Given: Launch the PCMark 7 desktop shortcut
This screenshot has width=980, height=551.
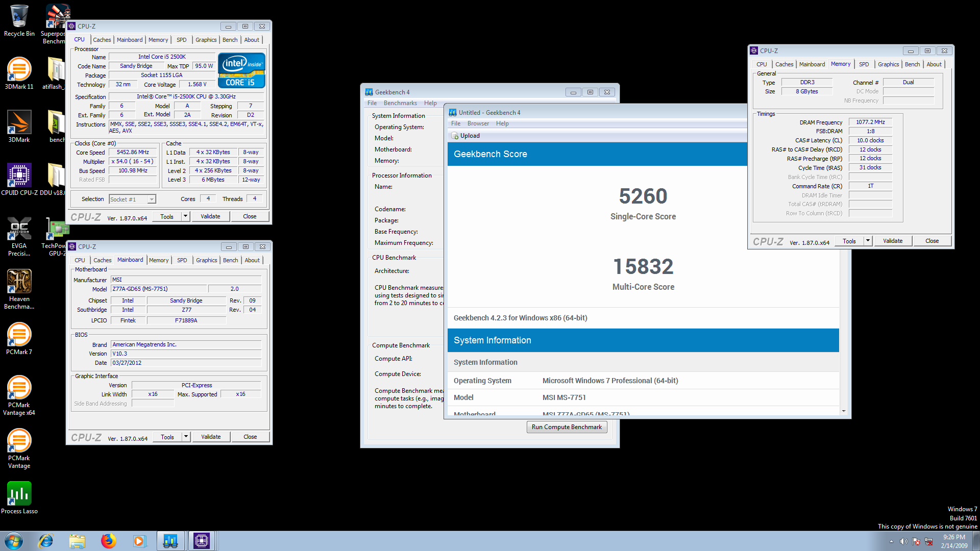Looking at the screenshot, I should [19, 339].
